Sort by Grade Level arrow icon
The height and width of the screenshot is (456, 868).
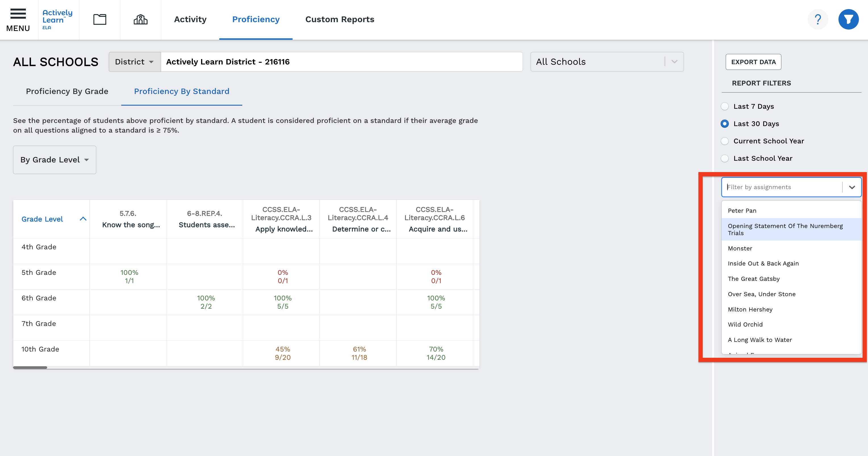83,219
